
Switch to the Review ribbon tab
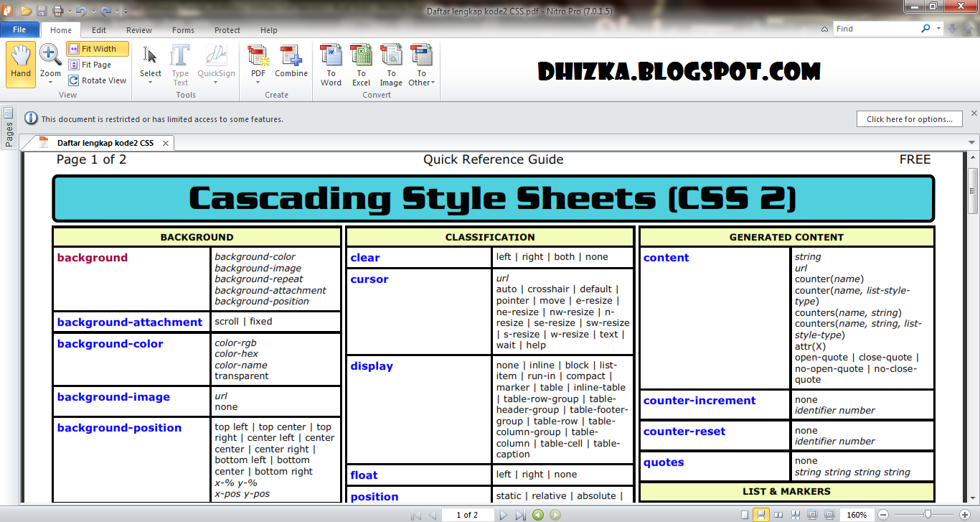point(139,30)
